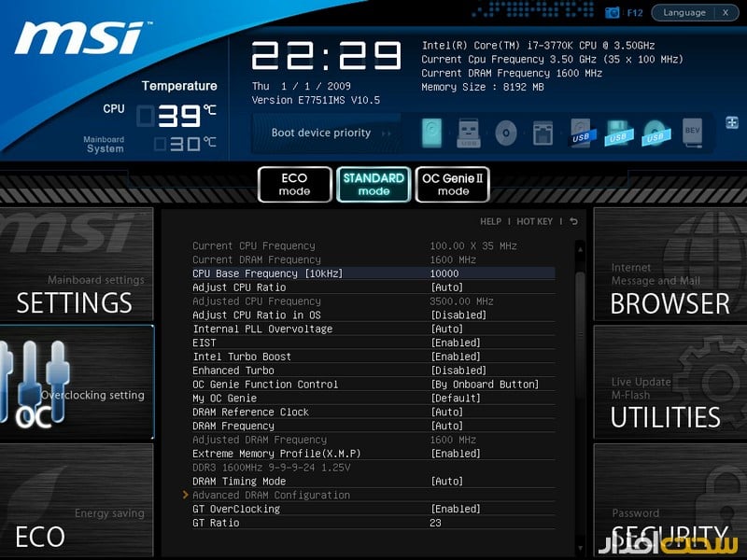
Task: Open the DRAM Frequency Auto option list
Action: pyautogui.click(x=446, y=426)
